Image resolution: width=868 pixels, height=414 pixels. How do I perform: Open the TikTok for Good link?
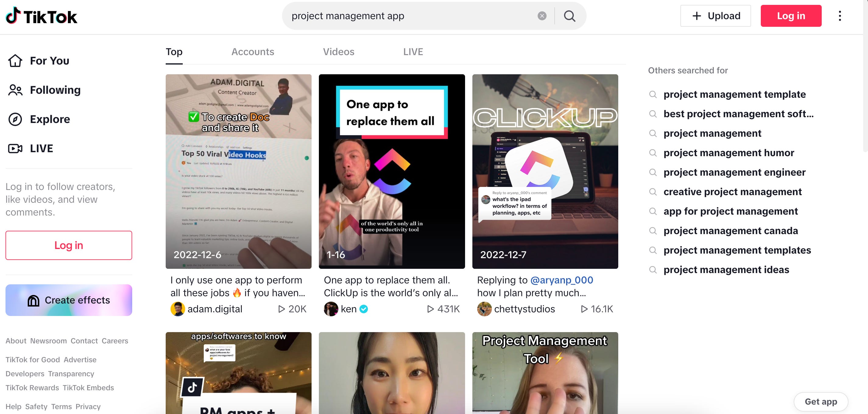pos(33,360)
